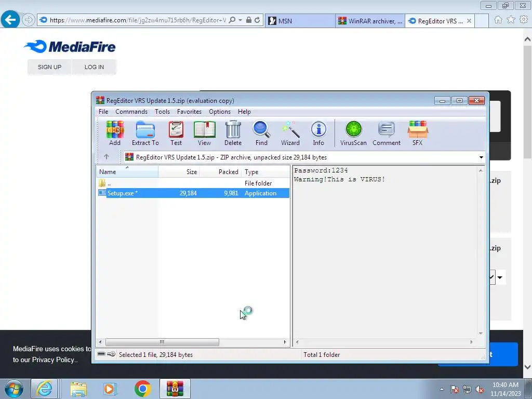Show archive Info
Image resolution: width=532 pixels, height=399 pixels.
318,134
